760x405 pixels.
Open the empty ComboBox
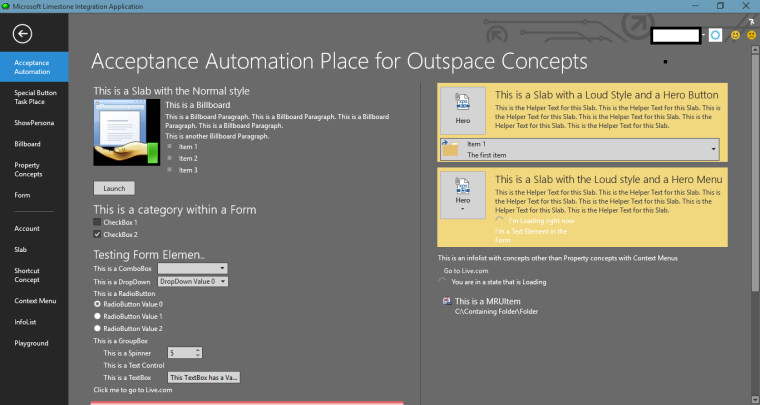193,268
